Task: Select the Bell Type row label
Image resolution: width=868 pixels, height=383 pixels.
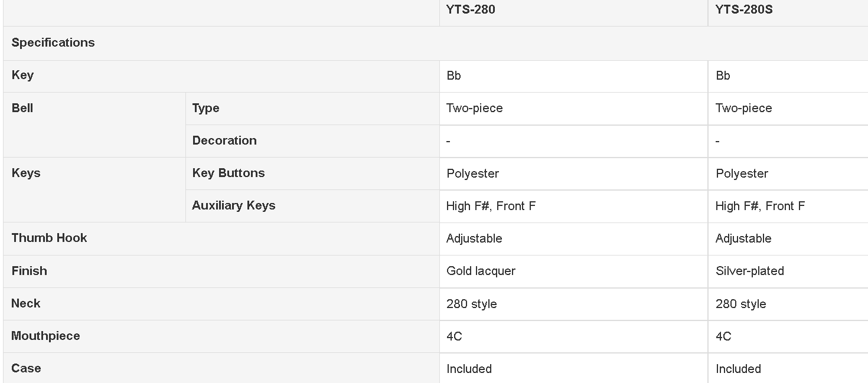Action: [x=205, y=108]
